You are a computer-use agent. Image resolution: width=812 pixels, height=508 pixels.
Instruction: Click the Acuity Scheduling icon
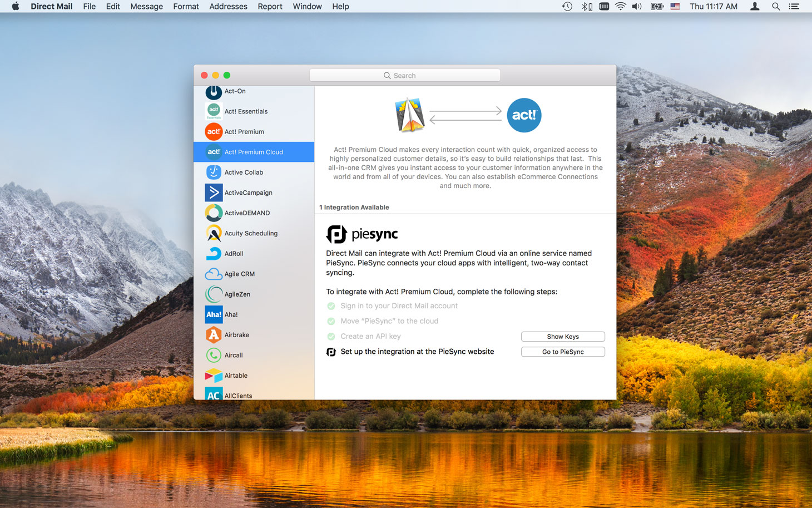click(x=214, y=233)
